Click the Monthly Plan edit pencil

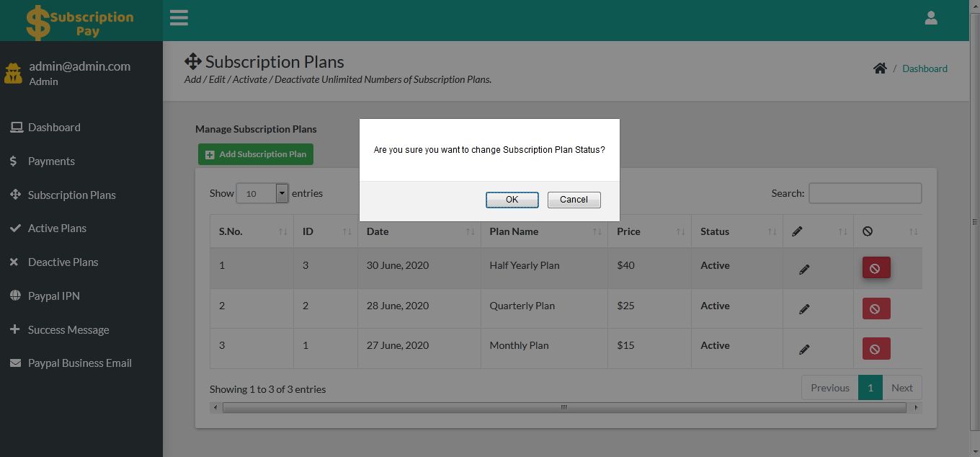[x=804, y=350]
